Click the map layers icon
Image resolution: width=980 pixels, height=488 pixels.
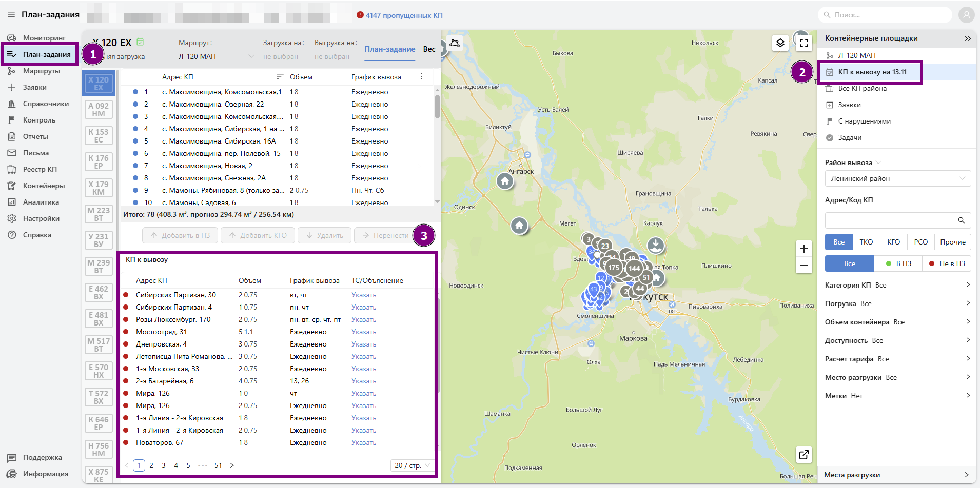click(780, 43)
